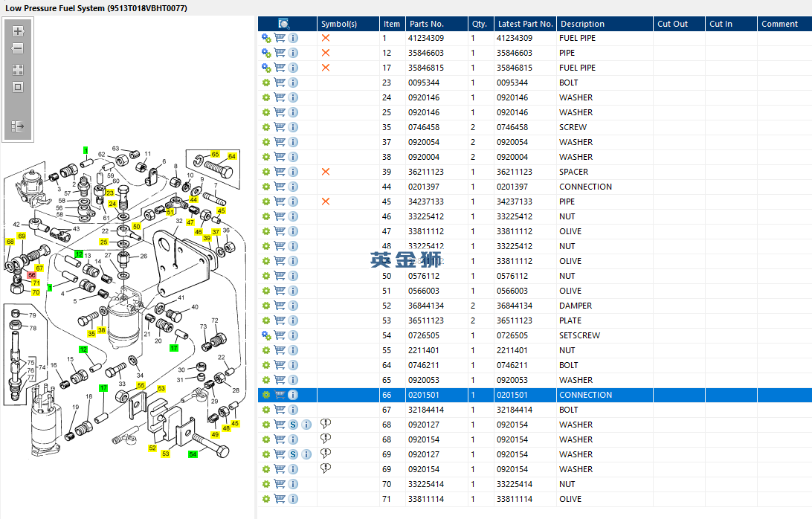Click parts number 0746211 in item 64 row

tap(424, 365)
